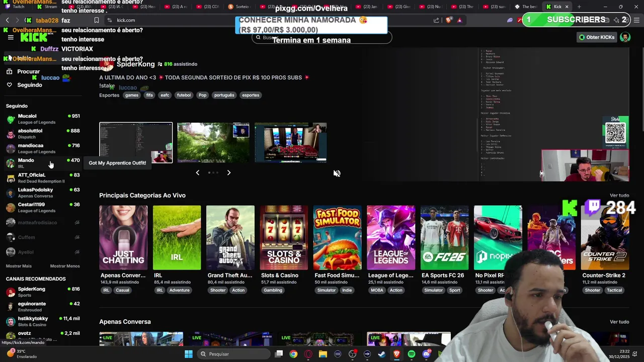
Task: Open EA Sports FC 26 category card
Action: point(444,237)
